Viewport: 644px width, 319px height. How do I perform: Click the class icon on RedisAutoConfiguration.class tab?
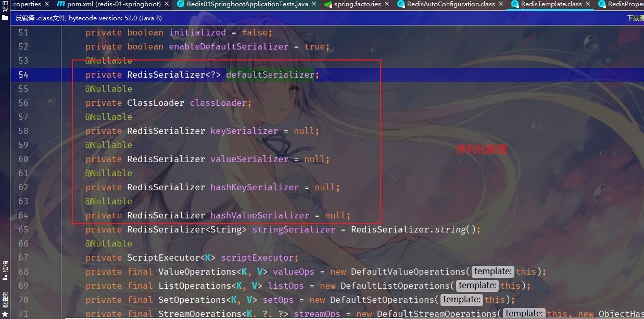pos(401,4)
